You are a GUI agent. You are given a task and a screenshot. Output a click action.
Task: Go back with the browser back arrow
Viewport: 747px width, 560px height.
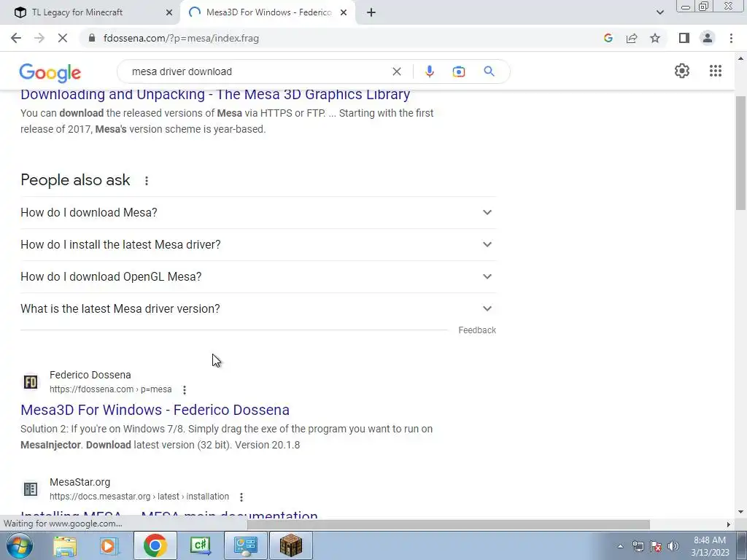click(16, 38)
